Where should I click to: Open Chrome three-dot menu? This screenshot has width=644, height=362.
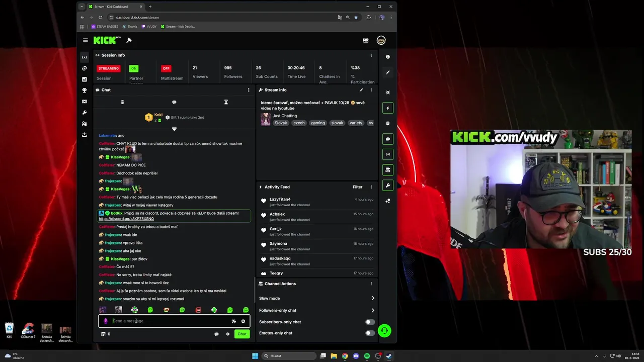391,17
